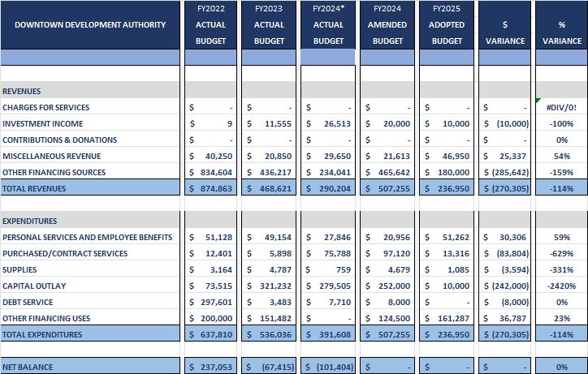Select Investment Income FY2023 value 11,555

[269, 123]
